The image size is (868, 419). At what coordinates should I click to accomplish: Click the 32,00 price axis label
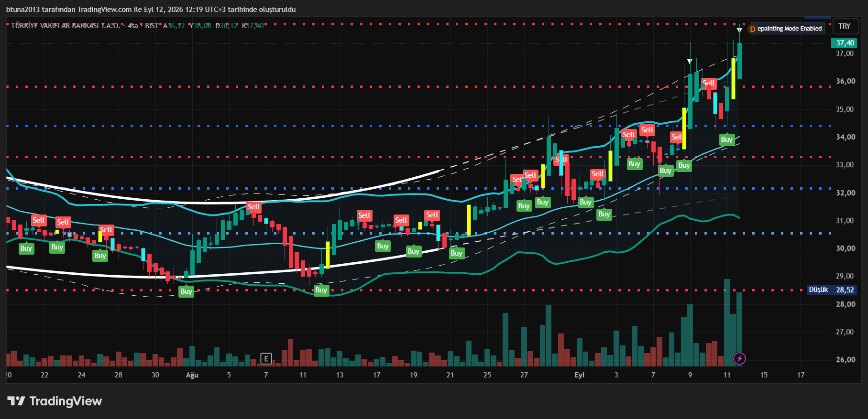pyautogui.click(x=845, y=193)
